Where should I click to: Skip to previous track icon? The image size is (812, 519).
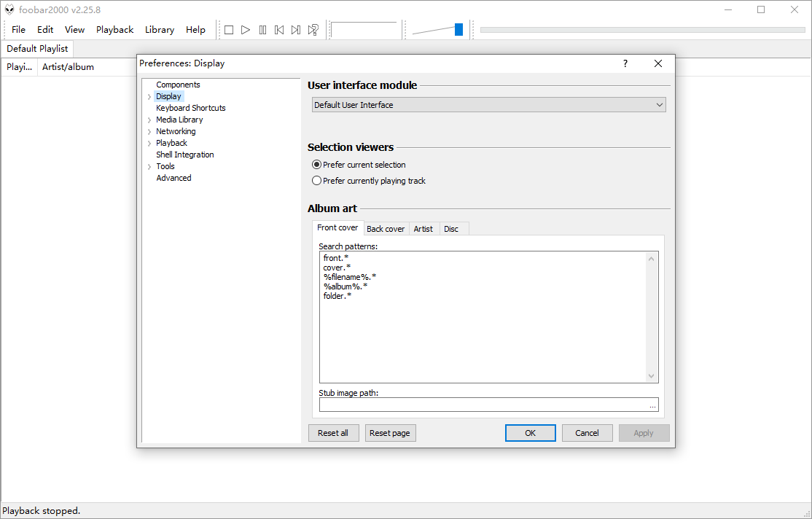[x=279, y=30]
